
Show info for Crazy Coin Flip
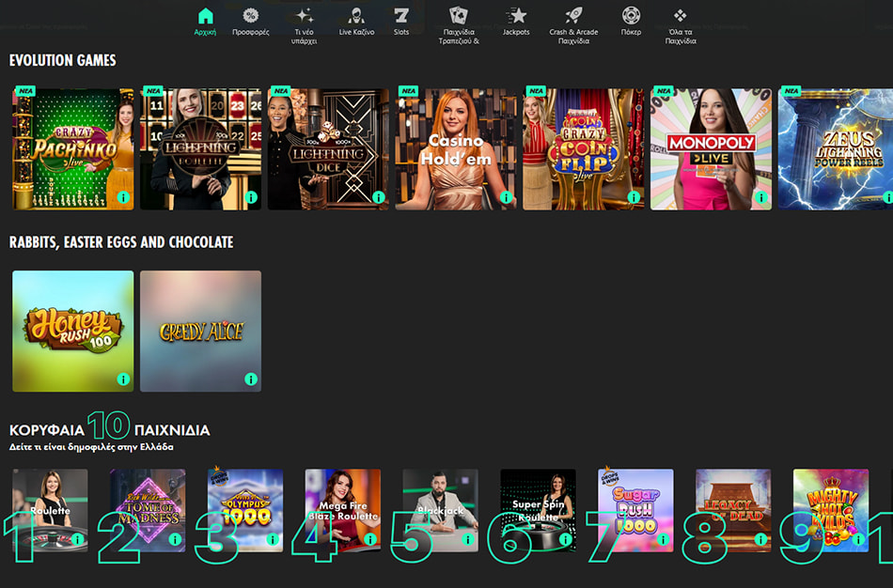tap(634, 197)
